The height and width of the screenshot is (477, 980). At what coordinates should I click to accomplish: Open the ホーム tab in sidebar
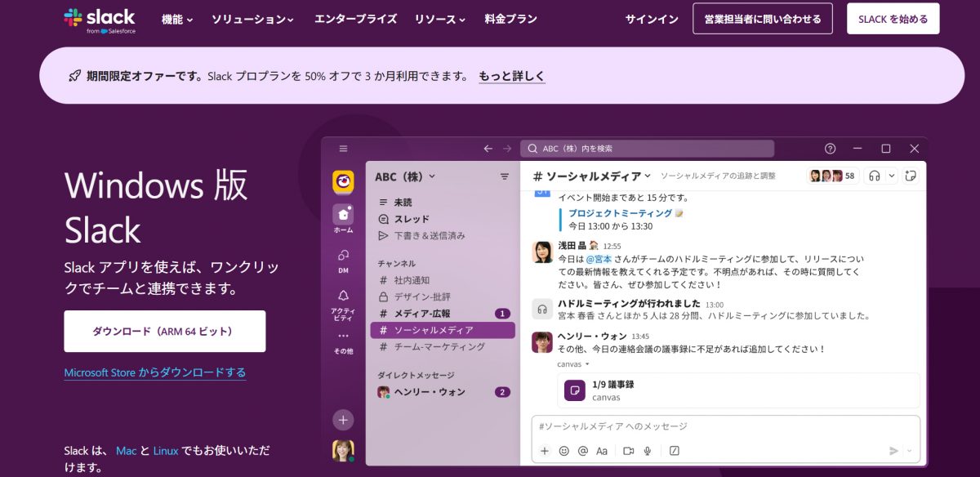pyautogui.click(x=343, y=218)
